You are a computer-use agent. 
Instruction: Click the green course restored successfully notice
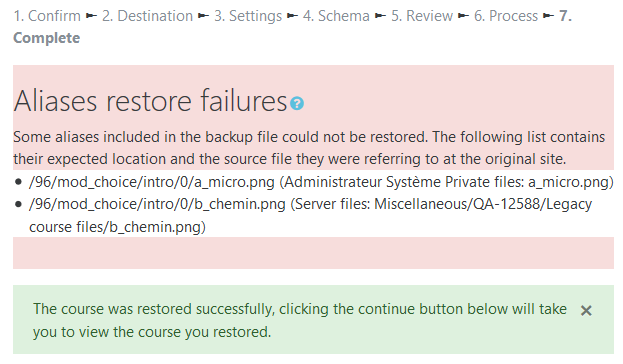pos(313,319)
